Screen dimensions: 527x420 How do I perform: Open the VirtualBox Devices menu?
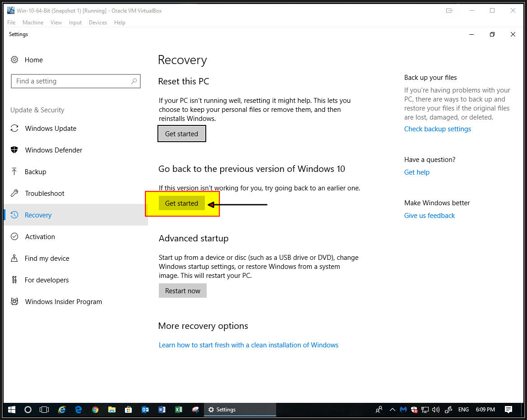click(98, 23)
